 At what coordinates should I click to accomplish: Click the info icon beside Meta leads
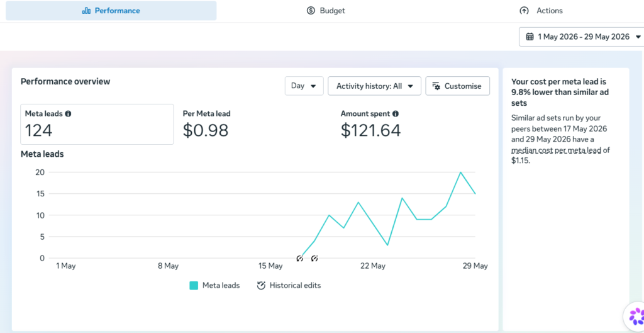[x=68, y=114]
